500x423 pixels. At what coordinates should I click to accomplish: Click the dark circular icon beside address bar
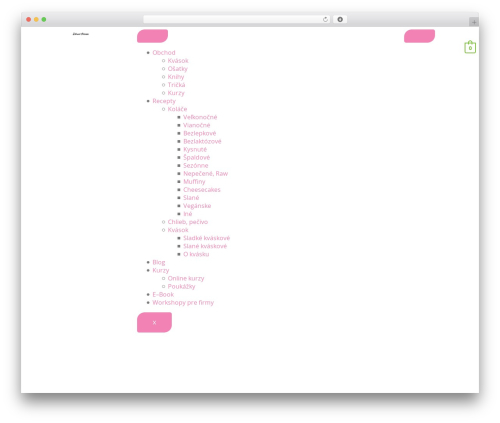click(x=340, y=19)
